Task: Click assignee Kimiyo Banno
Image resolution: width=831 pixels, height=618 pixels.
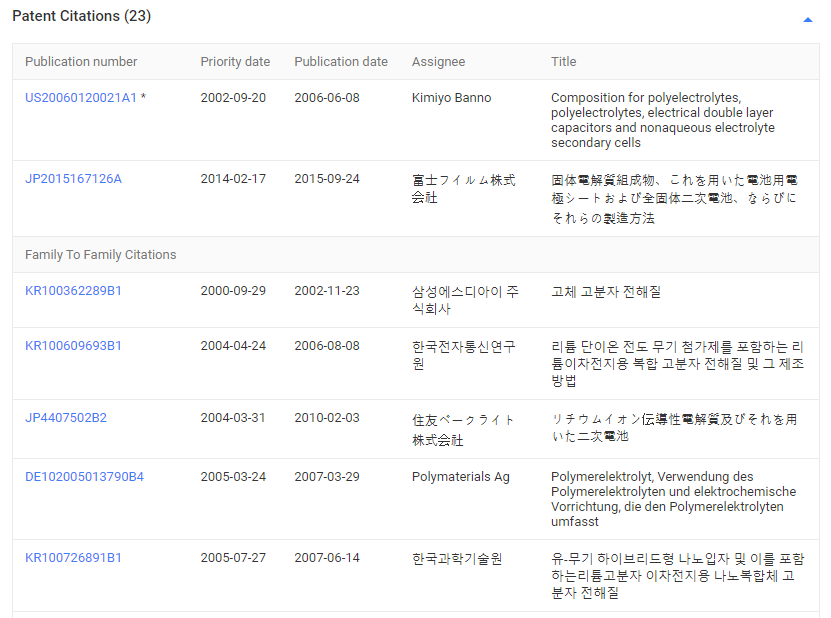Action: pyautogui.click(x=452, y=98)
